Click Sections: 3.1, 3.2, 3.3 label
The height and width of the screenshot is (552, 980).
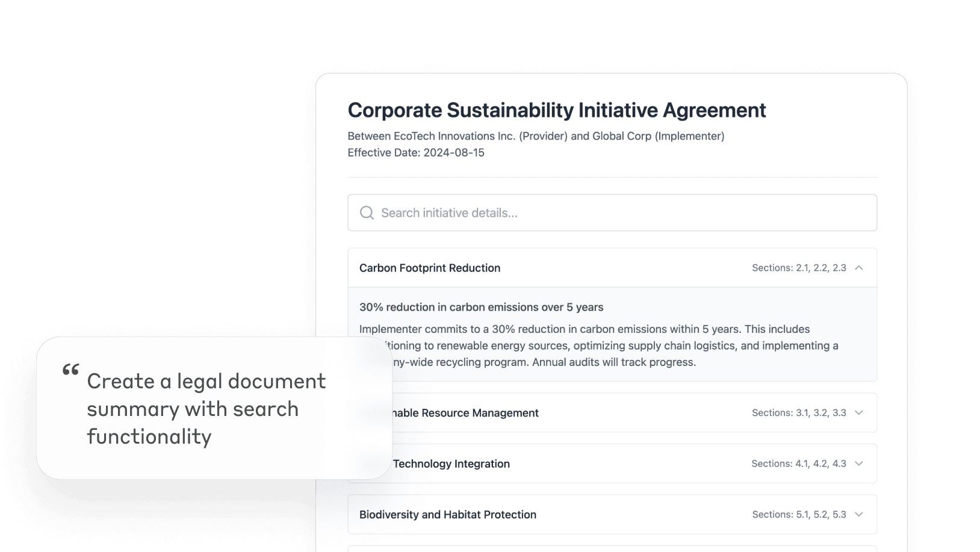799,413
